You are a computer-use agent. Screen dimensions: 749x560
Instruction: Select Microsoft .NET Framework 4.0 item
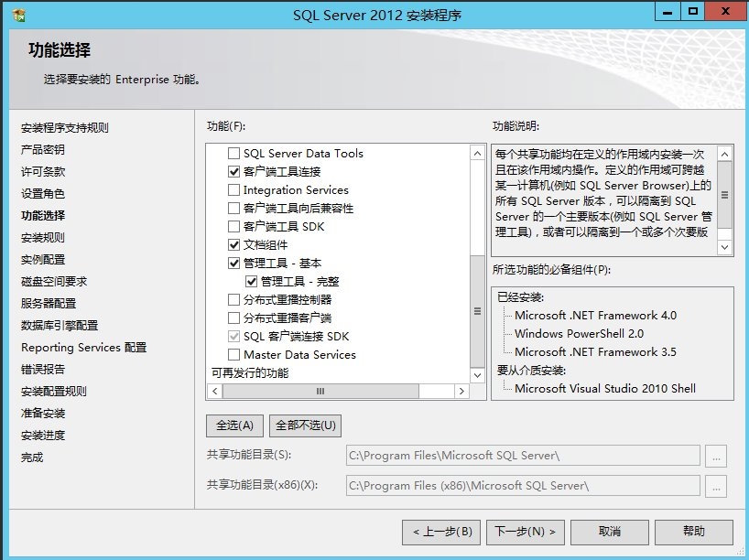(x=596, y=316)
